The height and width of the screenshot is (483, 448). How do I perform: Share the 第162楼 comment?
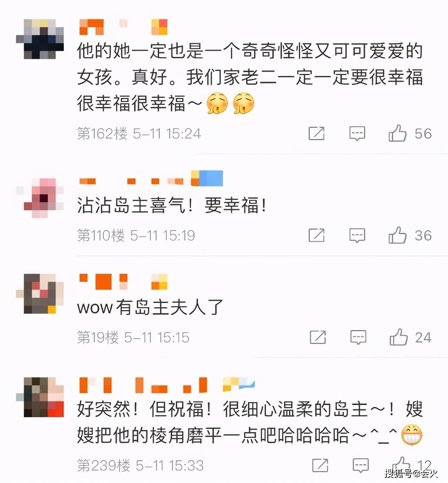click(316, 133)
